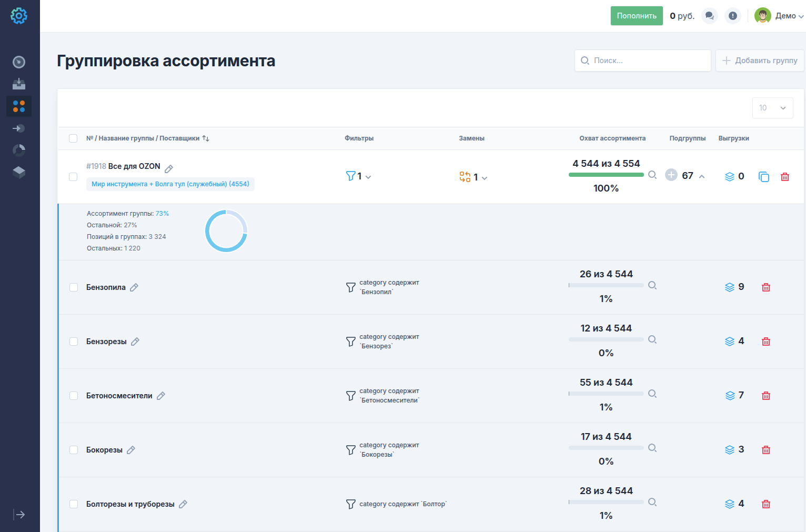Screen dimensions: 806x532
Task: Open the Демо user menu
Action: click(x=779, y=16)
